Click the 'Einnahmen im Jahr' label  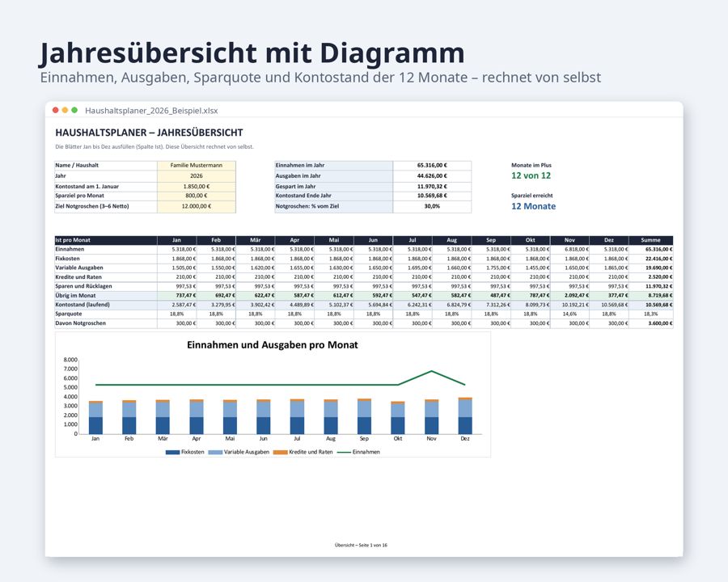(x=300, y=165)
